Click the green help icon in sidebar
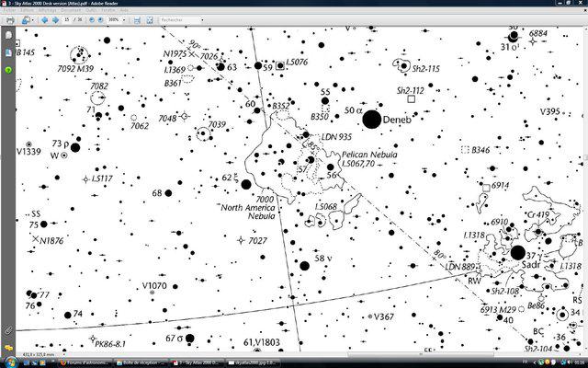The height and width of the screenshot is (368, 588). point(8,70)
